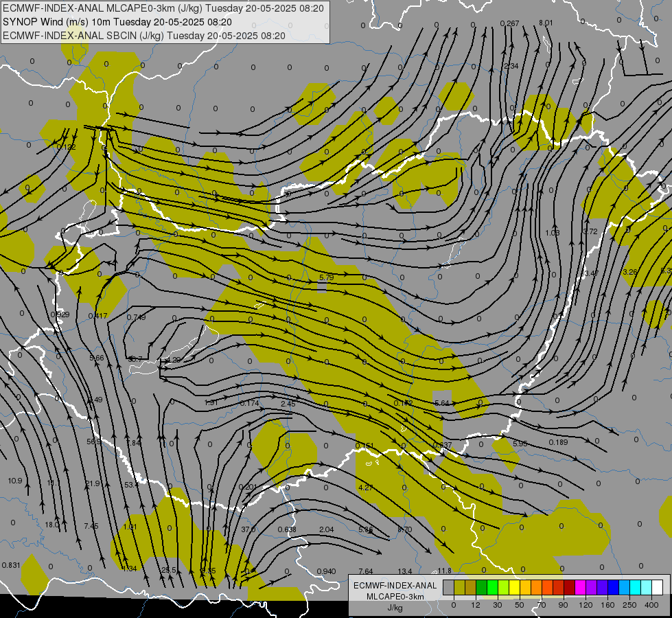Click the 11.8 value on the map
This screenshot has width=672, height=618.
[444, 571]
